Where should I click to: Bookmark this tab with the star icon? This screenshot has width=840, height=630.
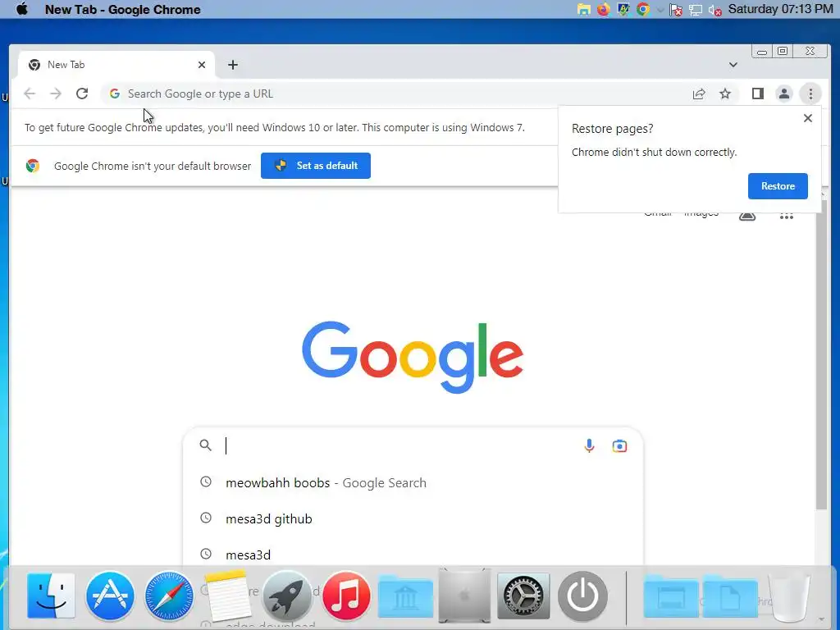click(725, 94)
